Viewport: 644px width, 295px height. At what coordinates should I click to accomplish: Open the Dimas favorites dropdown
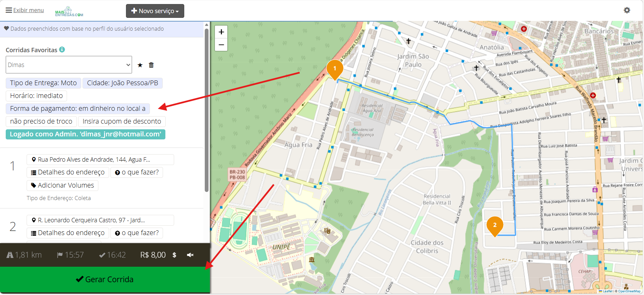pyautogui.click(x=69, y=65)
